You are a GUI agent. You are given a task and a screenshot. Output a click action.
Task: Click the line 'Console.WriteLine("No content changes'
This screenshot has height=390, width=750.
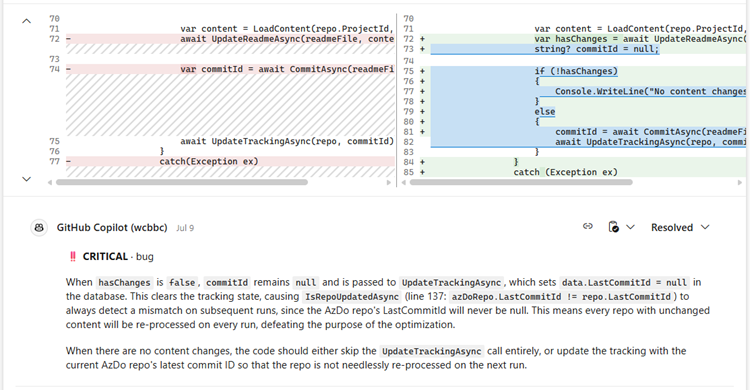[x=651, y=91]
